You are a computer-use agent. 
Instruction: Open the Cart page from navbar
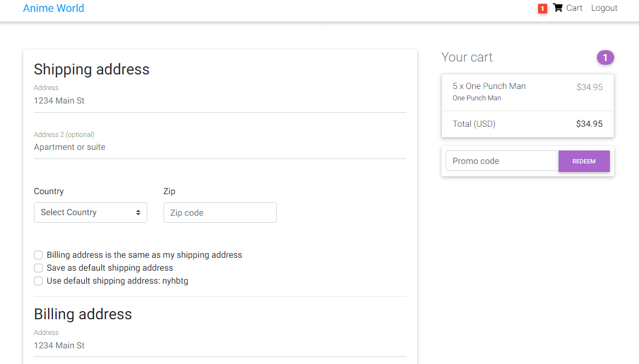pyautogui.click(x=574, y=8)
